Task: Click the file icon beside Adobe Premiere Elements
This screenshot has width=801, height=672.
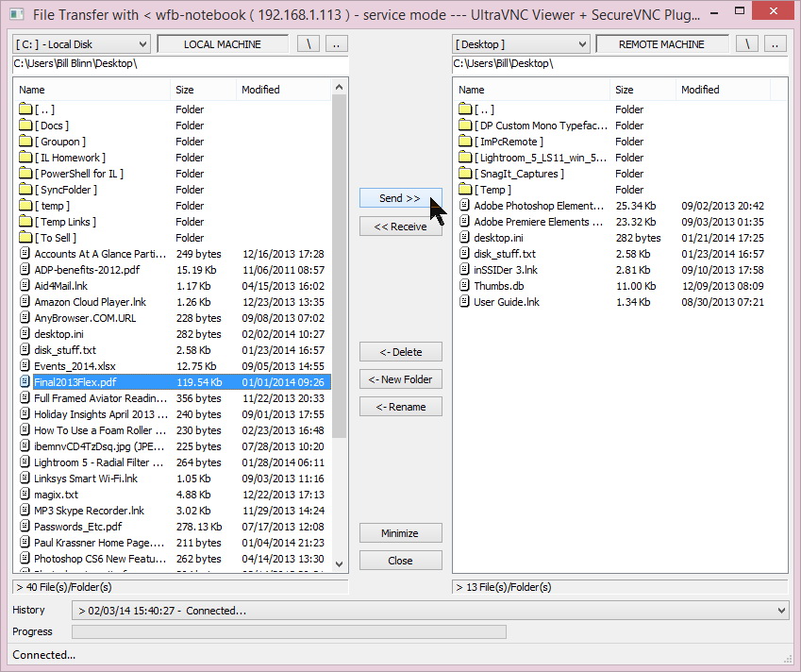Action: (x=464, y=221)
